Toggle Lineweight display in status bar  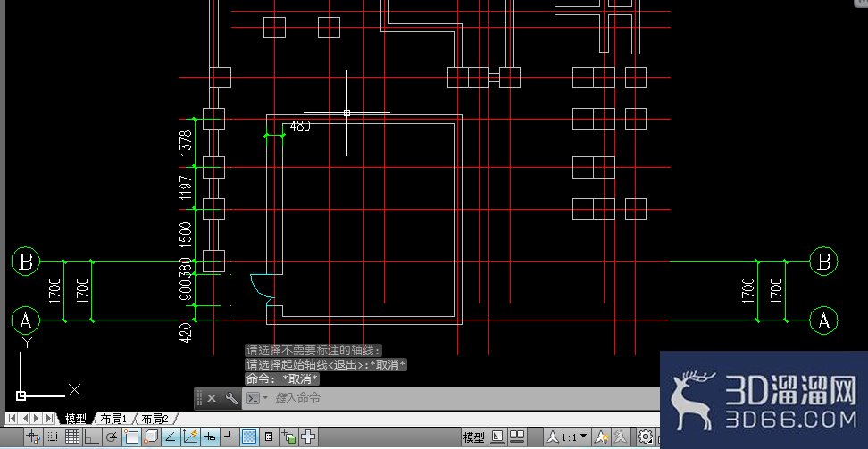[x=230, y=437]
